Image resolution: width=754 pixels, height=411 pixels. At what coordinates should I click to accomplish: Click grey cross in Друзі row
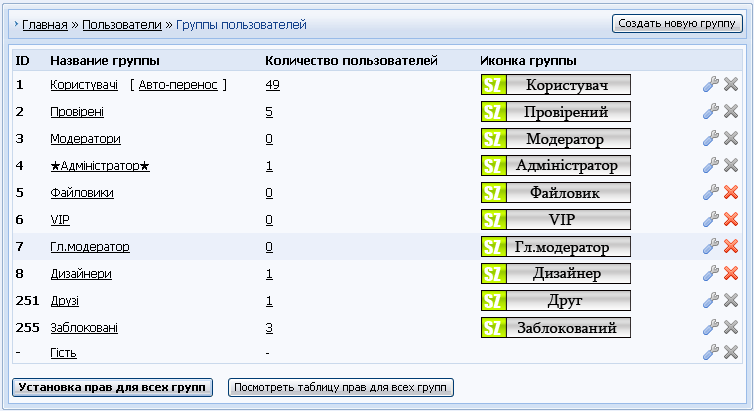click(x=731, y=300)
